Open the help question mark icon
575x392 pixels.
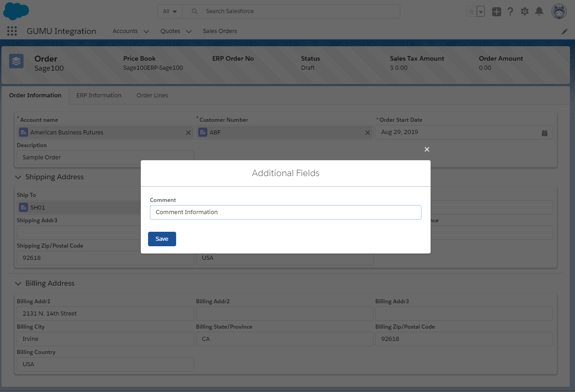pyautogui.click(x=510, y=12)
